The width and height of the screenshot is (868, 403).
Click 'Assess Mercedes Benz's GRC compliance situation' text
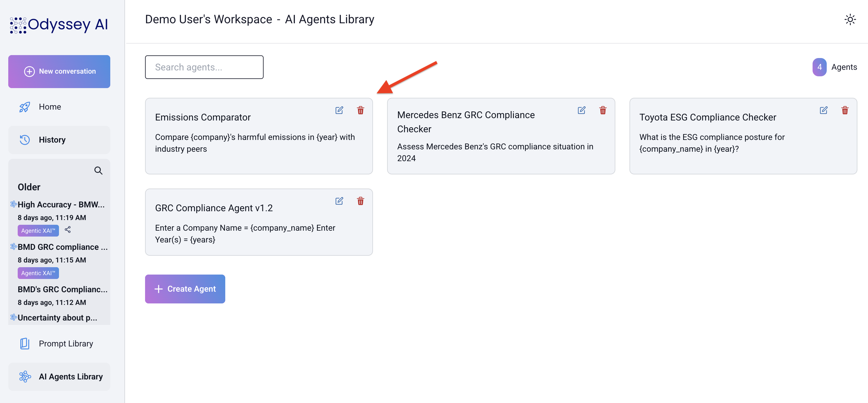tap(495, 153)
